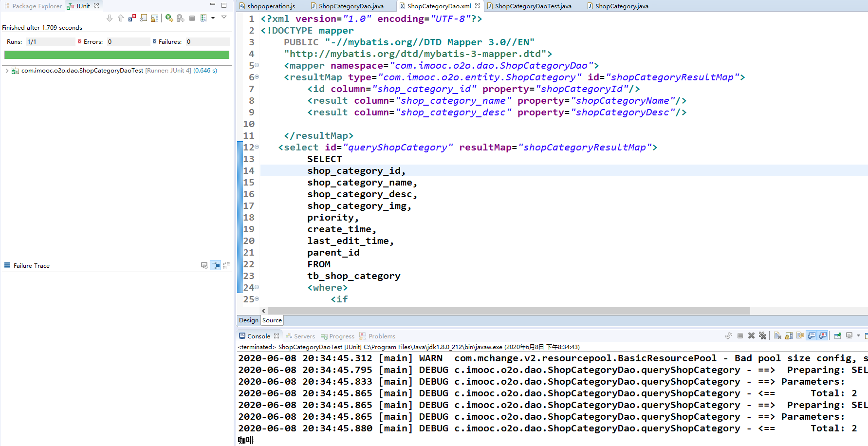The image size is (868, 446).
Task: Open JUnit Test Run History
Action: (203, 18)
